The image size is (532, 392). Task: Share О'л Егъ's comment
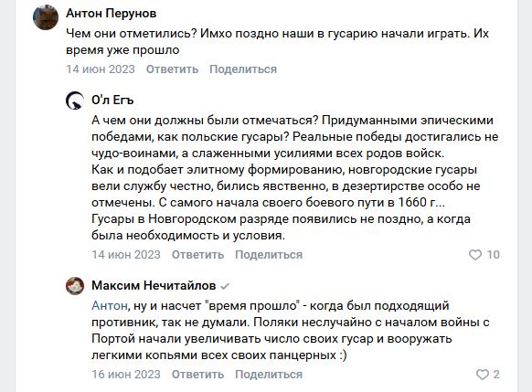pyautogui.click(x=269, y=255)
